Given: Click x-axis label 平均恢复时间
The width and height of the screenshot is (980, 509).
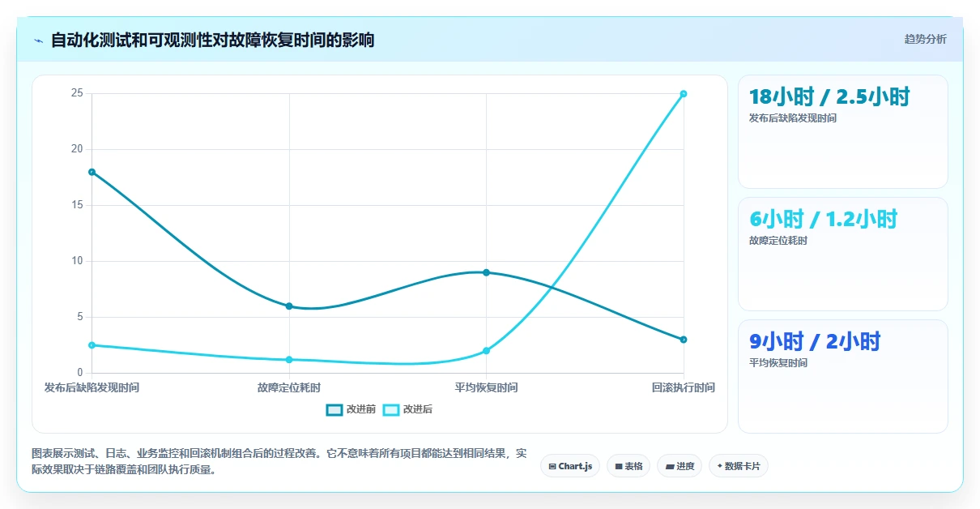Looking at the screenshot, I should (486, 387).
